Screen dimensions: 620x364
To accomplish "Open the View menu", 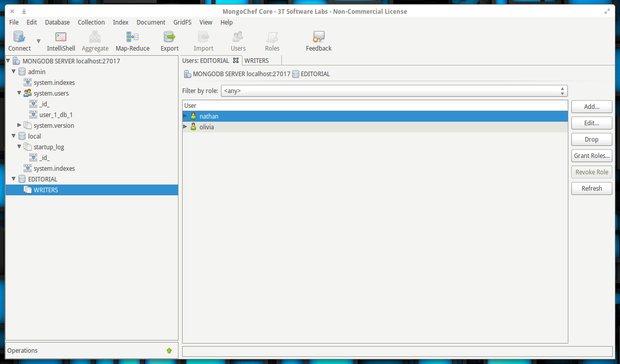I will pos(206,22).
